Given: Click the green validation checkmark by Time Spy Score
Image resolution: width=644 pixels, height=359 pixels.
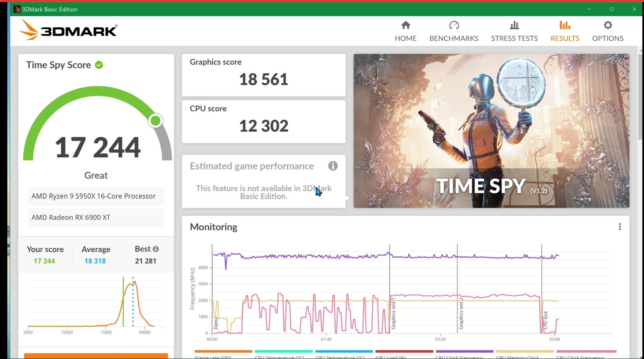Looking at the screenshot, I should click(99, 65).
